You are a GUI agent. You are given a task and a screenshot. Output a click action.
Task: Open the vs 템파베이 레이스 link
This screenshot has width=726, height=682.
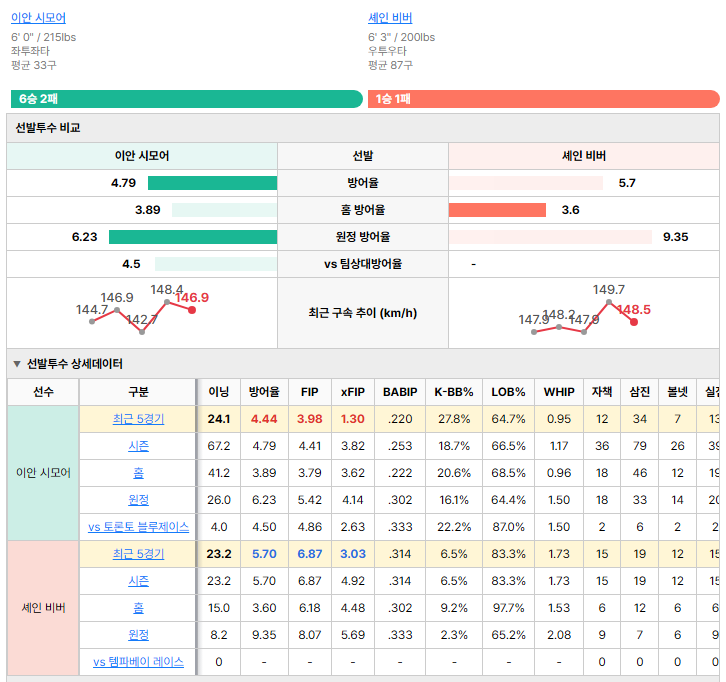point(138,662)
